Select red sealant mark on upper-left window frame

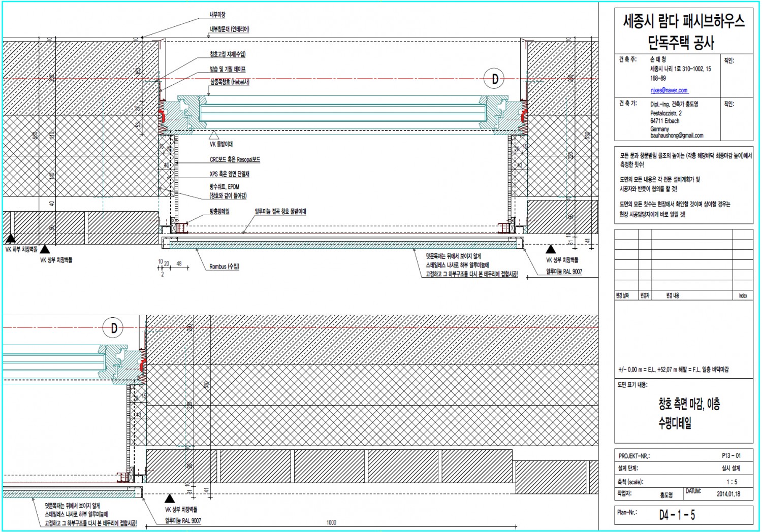(163, 116)
